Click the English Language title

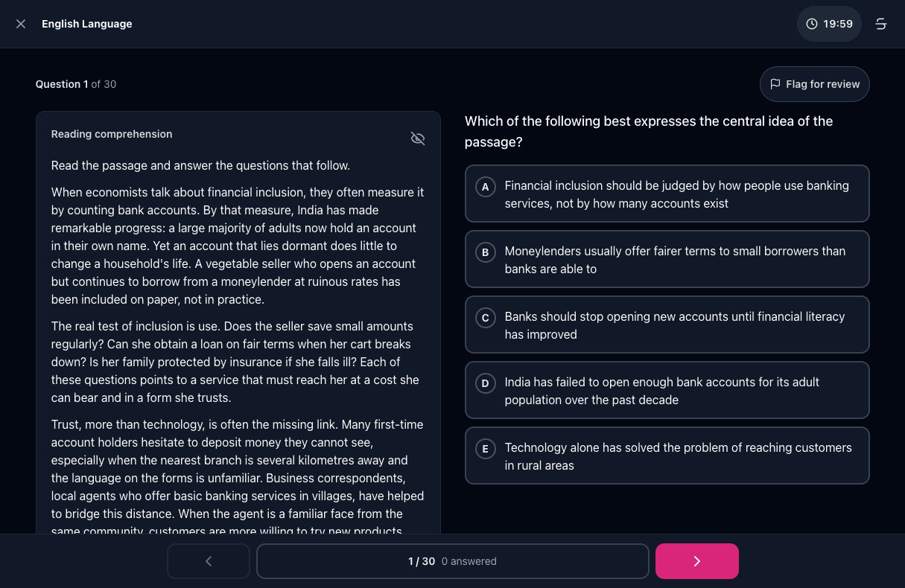87,24
